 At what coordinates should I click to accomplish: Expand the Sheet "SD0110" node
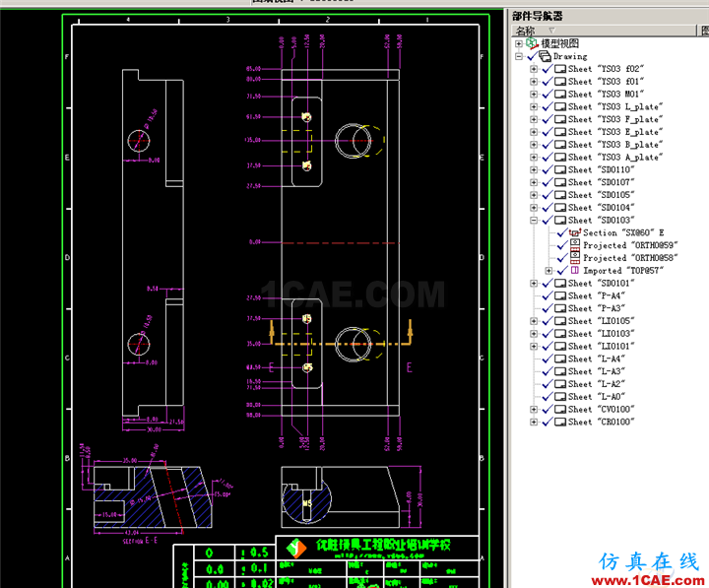coord(534,170)
